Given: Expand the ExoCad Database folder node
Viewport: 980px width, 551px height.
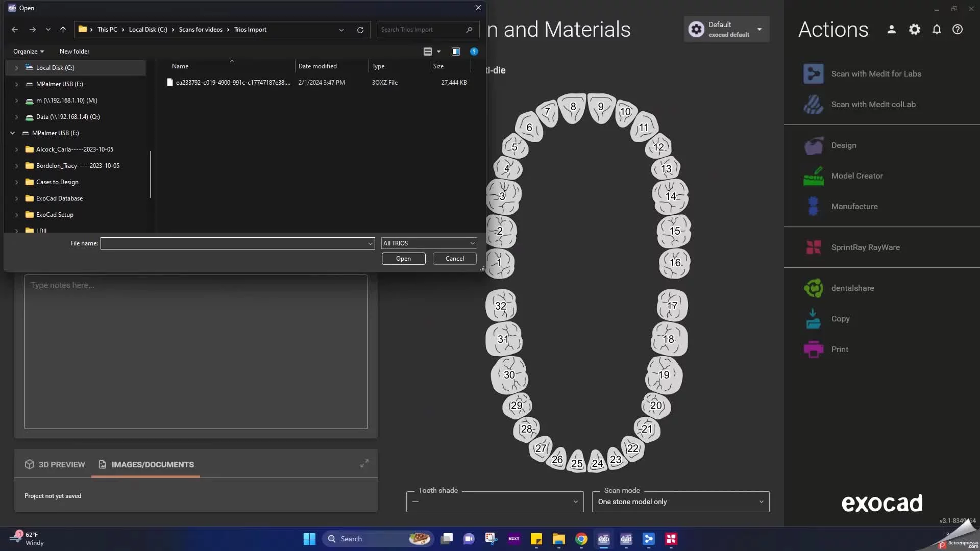Looking at the screenshot, I should 16,198.
